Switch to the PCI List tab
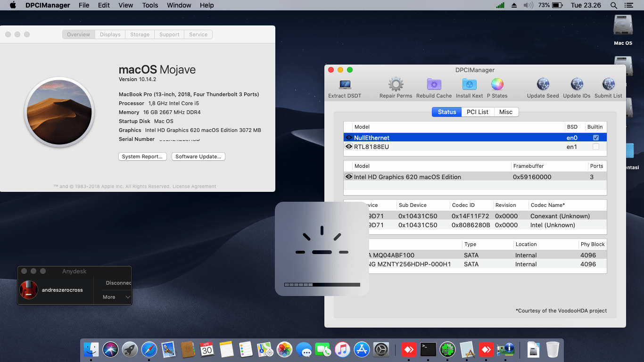The image size is (644, 362). [478, 112]
